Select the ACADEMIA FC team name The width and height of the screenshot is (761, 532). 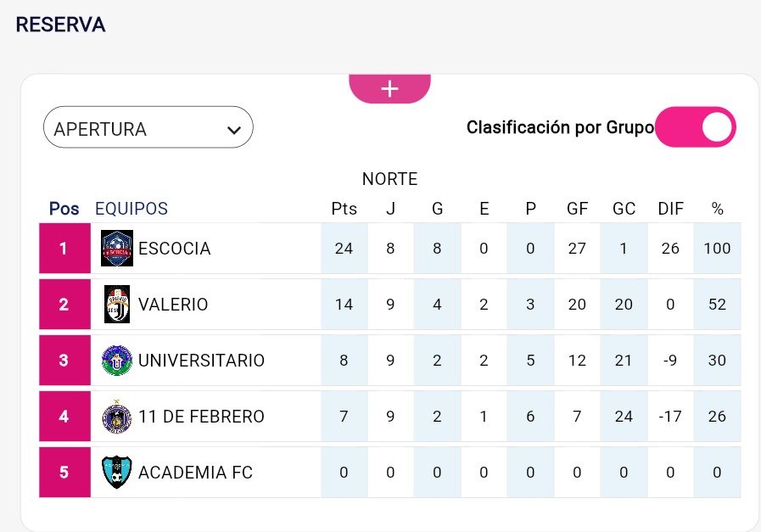click(195, 473)
